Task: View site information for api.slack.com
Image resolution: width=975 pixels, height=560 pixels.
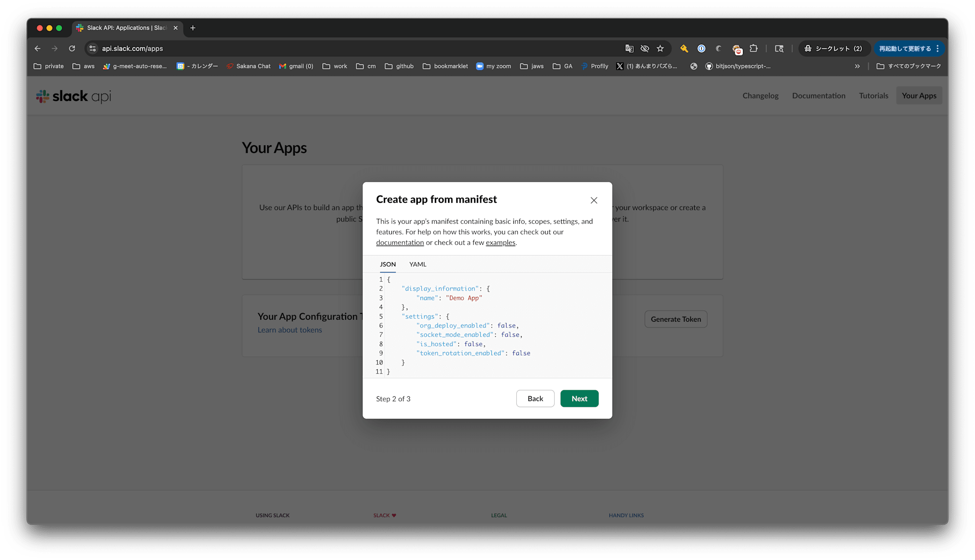Action: click(x=93, y=48)
